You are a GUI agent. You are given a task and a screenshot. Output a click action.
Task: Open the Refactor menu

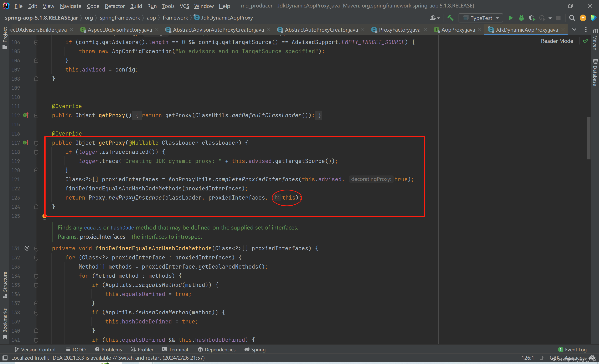[x=114, y=6]
